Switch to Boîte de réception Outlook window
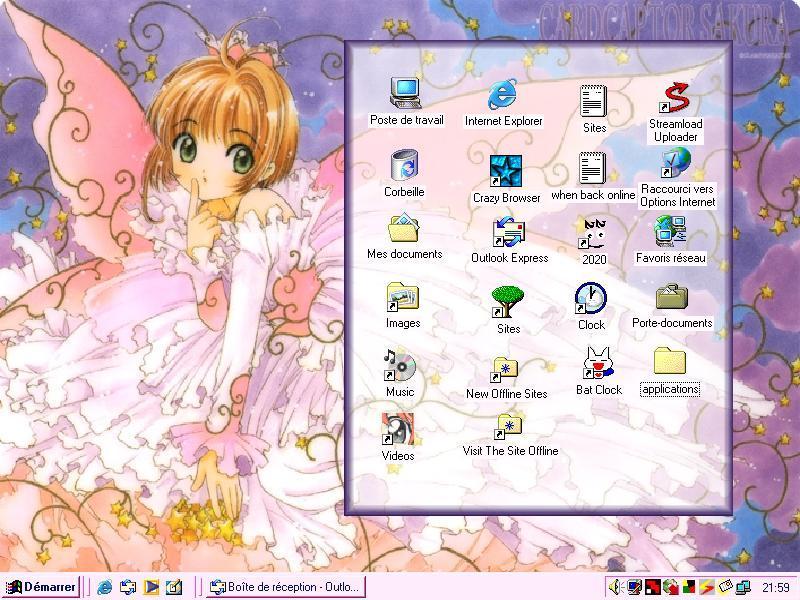 286,587
